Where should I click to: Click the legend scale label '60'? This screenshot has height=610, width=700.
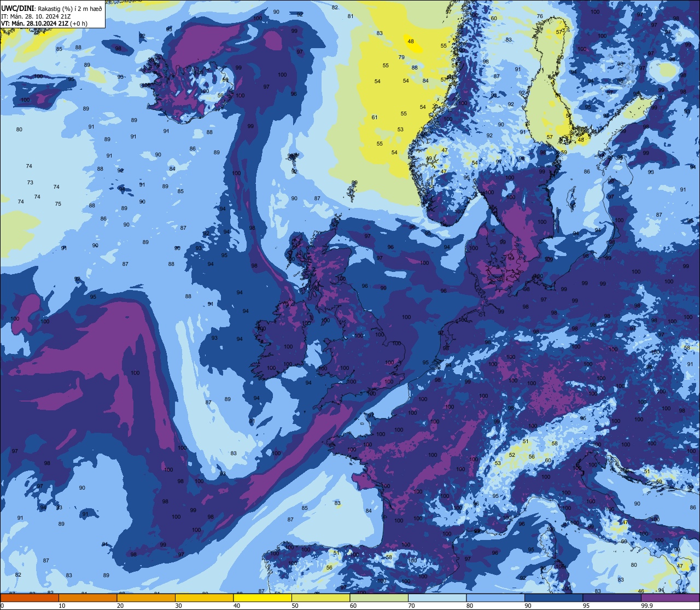(353, 606)
